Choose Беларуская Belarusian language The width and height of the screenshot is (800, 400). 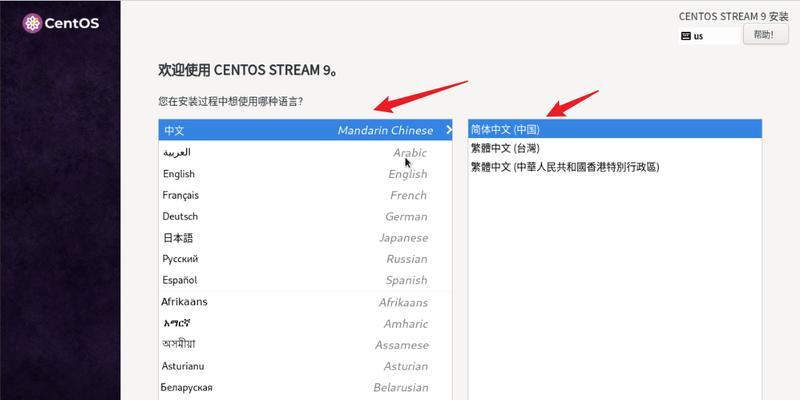click(x=305, y=387)
